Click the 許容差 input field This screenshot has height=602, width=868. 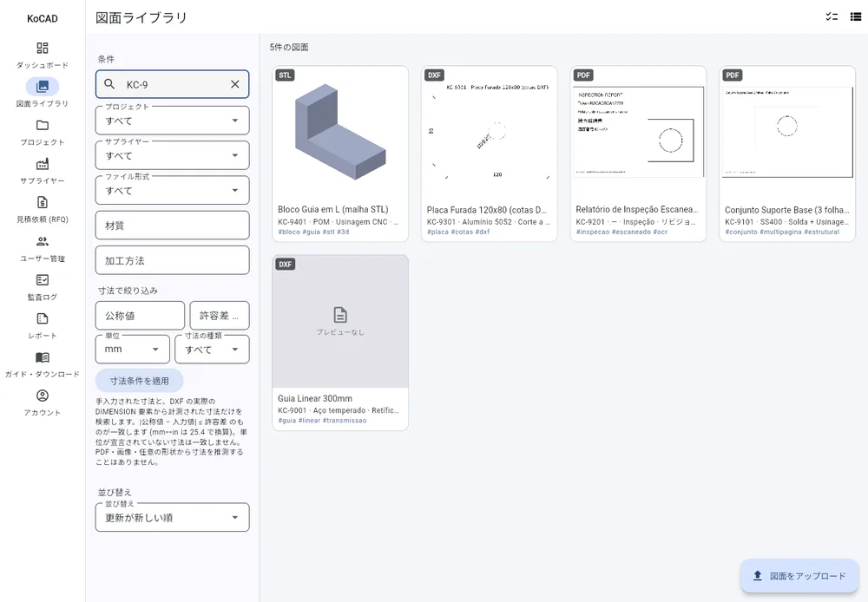click(220, 316)
